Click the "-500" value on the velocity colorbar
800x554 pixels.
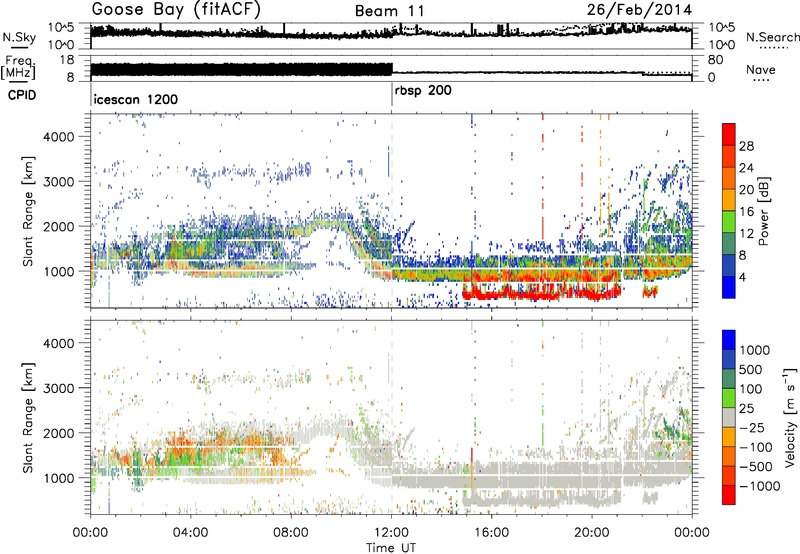point(756,467)
